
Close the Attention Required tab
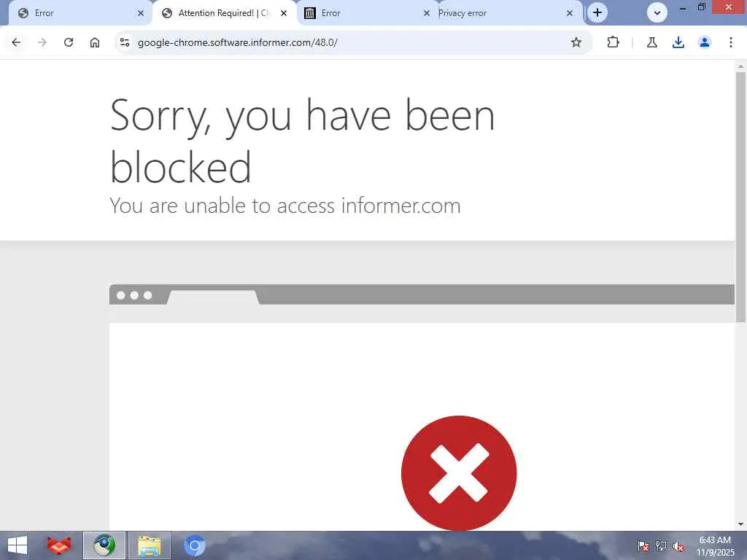[284, 13]
